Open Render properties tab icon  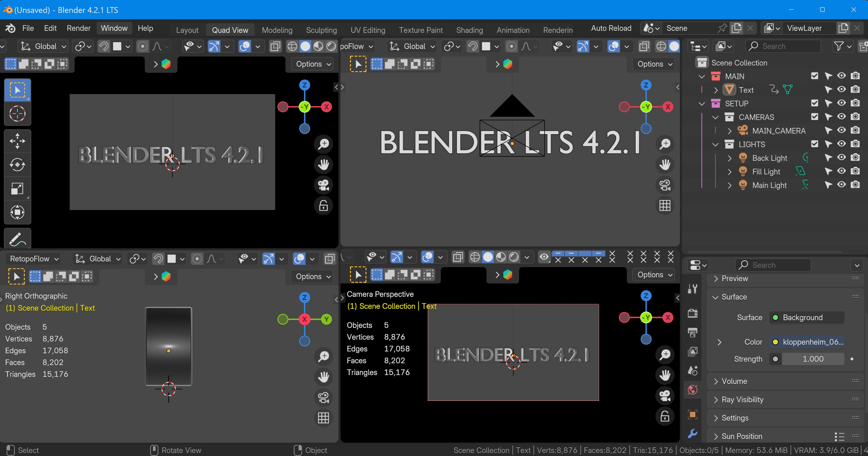click(x=693, y=313)
